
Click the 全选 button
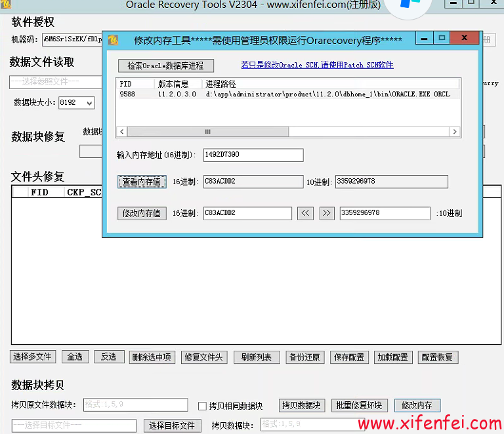click(75, 357)
